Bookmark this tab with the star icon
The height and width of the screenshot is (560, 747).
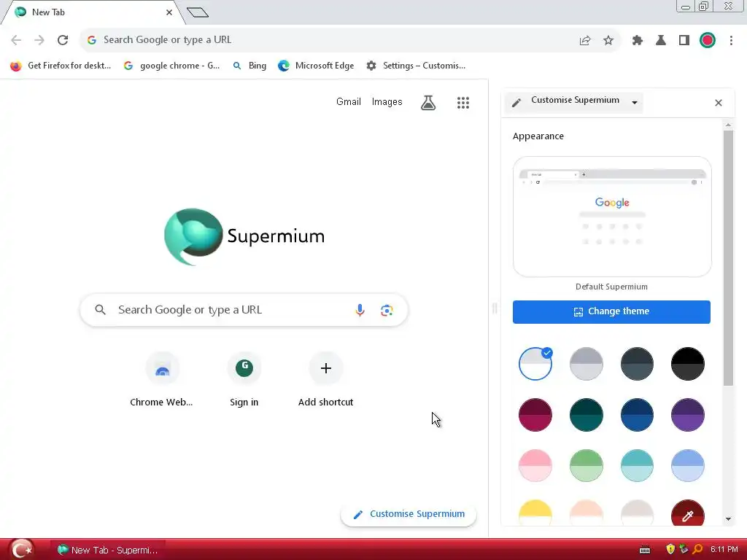point(608,41)
